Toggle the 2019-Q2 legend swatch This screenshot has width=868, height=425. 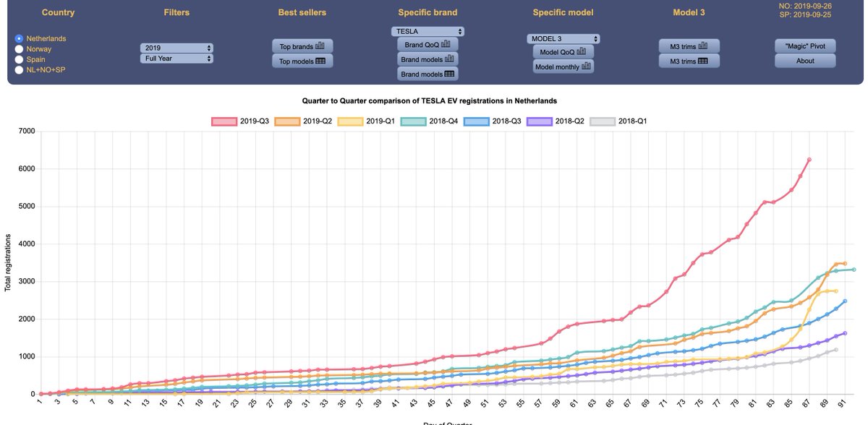coord(287,121)
